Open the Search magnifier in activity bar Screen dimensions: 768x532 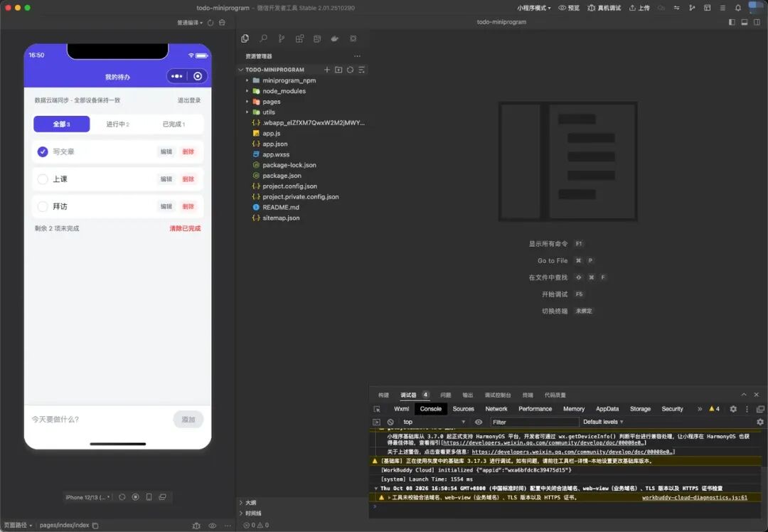pos(264,38)
